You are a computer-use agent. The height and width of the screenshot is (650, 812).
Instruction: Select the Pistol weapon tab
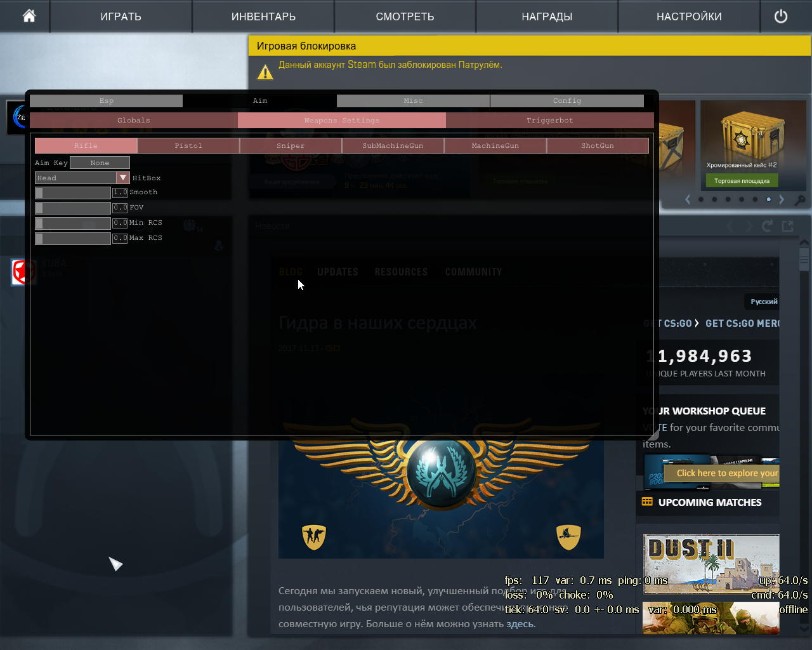tap(188, 145)
